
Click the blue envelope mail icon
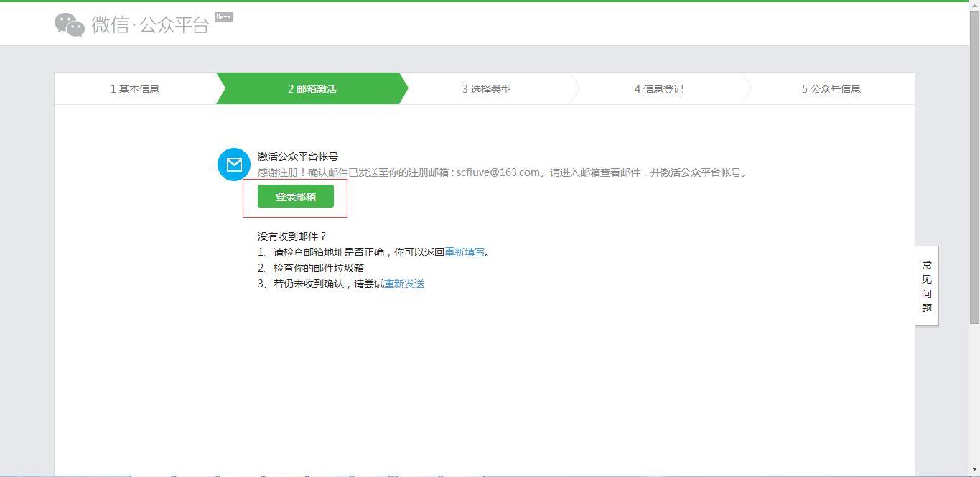click(x=234, y=165)
